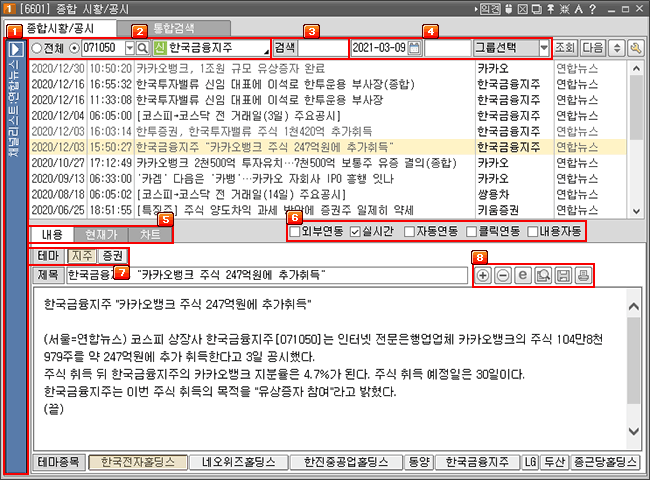This screenshot has height=480, width=650.
Task: Enable the 클릭연동 checkbox
Action: tap(471, 232)
